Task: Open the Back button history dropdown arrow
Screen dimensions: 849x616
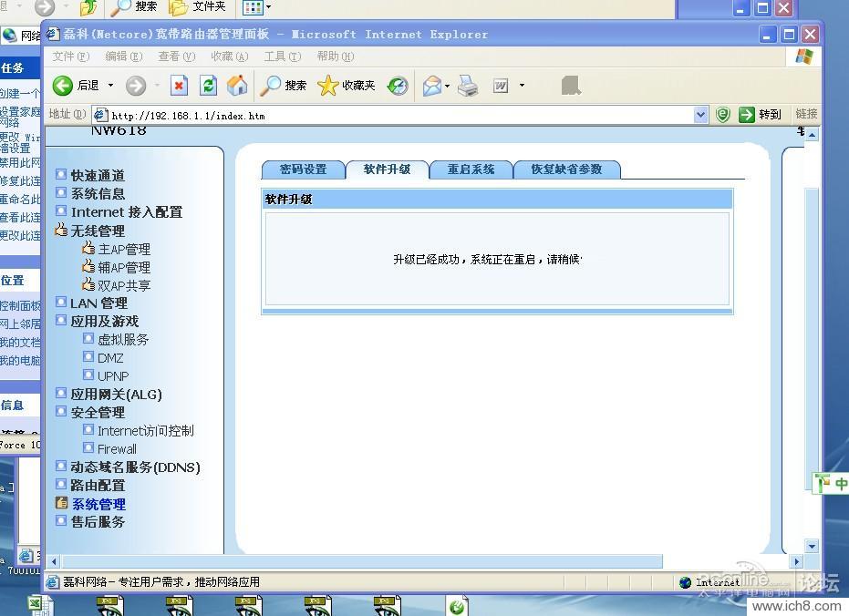Action: (110, 86)
